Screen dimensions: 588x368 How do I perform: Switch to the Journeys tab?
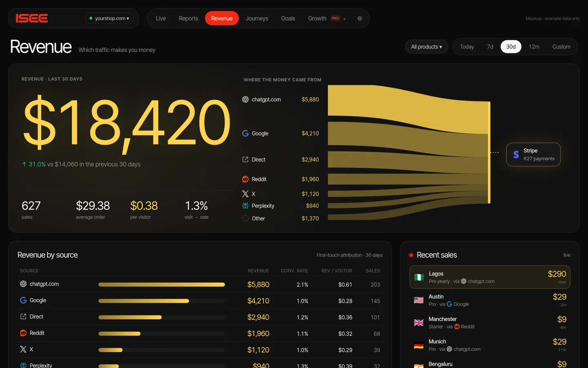pos(257,18)
